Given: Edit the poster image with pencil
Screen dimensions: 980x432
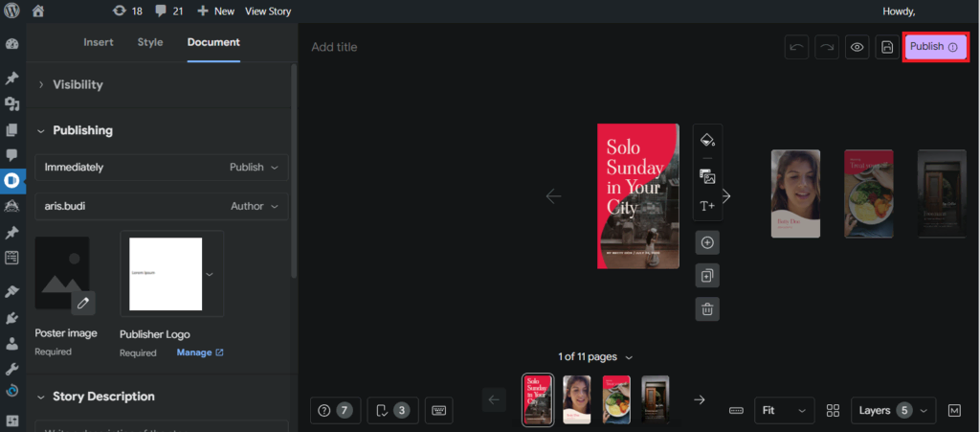Looking at the screenshot, I should [x=83, y=304].
